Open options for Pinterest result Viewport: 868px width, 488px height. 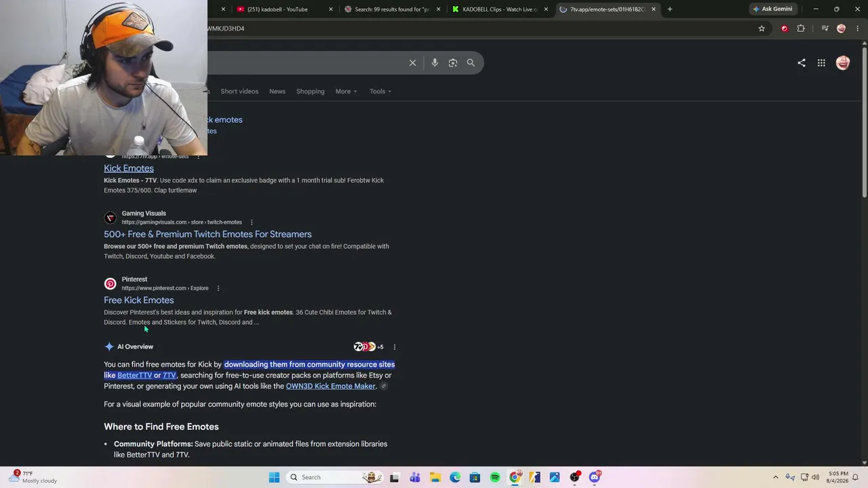(218, 288)
